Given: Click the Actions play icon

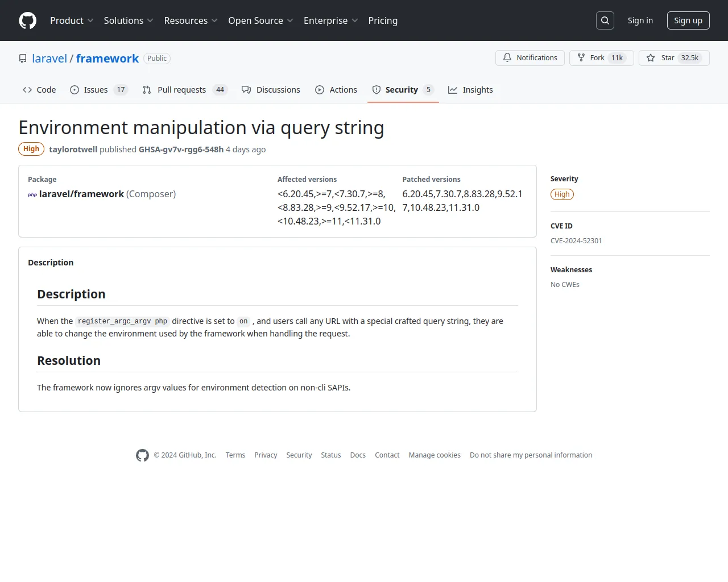Looking at the screenshot, I should (320, 90).
